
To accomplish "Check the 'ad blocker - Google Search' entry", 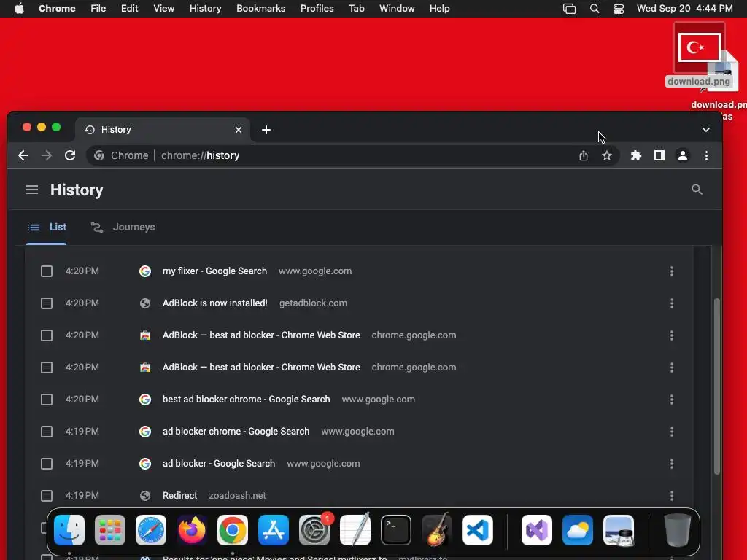I will tap(47, 464).
